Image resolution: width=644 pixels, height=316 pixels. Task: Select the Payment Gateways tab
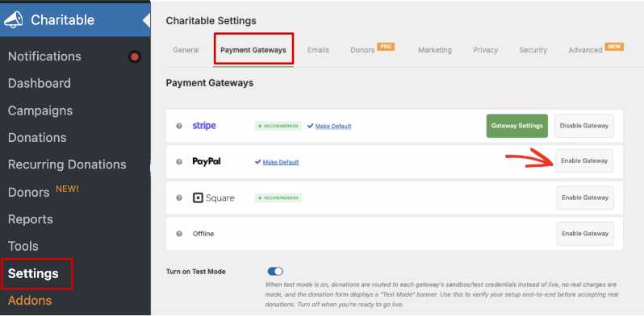[253, 50]
